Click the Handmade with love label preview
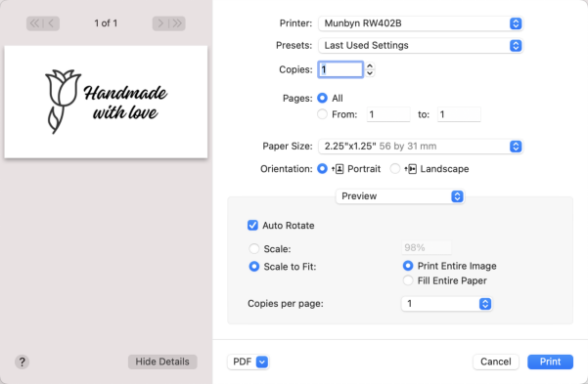588x384 pixels. point(106,102)
